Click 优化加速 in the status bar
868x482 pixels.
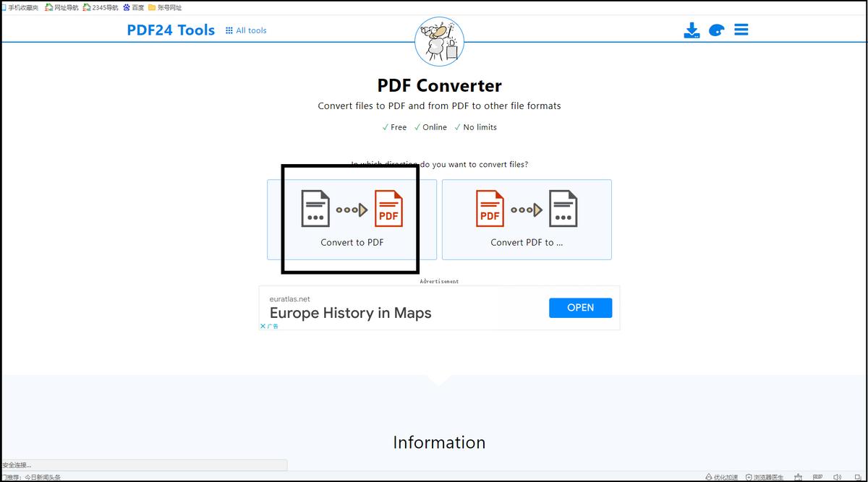(x=722, y=477)
